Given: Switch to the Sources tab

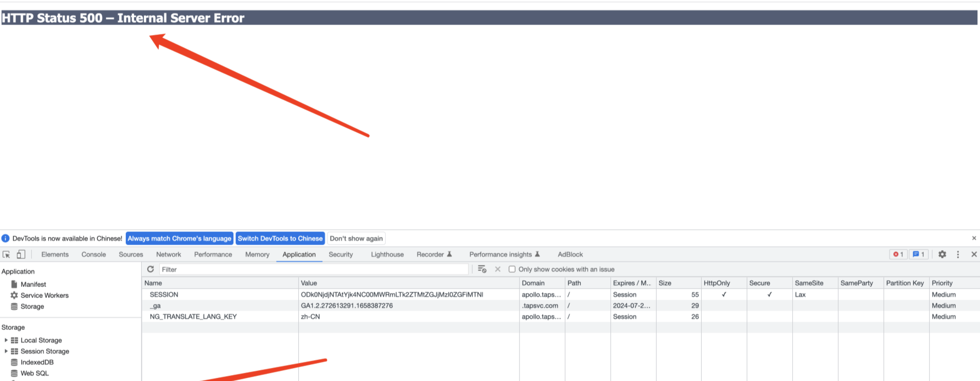Looking at the screenshot, I should 131,255.
